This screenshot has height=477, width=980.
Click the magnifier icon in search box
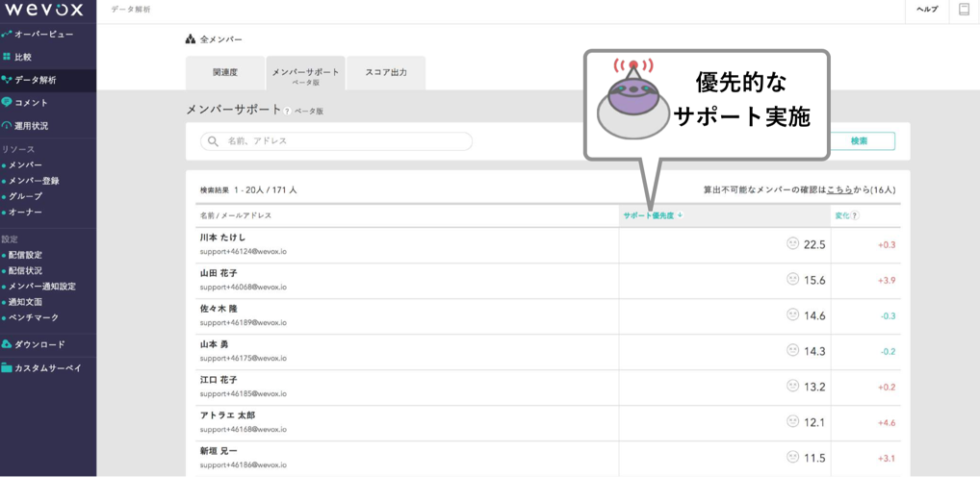point(213,141)
